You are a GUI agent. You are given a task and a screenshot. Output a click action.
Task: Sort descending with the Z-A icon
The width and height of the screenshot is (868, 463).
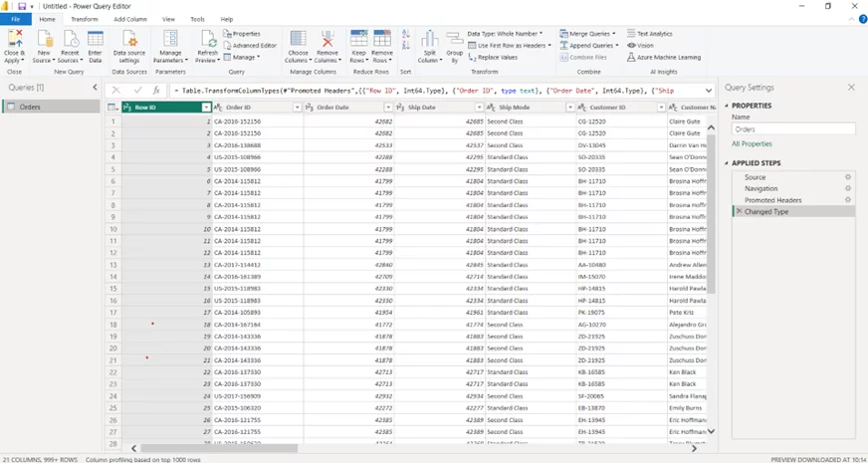[x=406, y=46]
